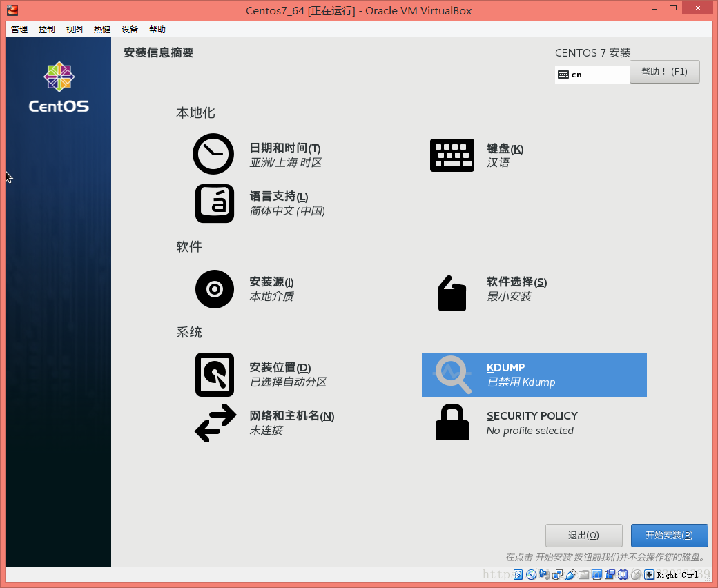Click the host key arrow indicator icon
The image size is (718, 588).
[650, 574]
